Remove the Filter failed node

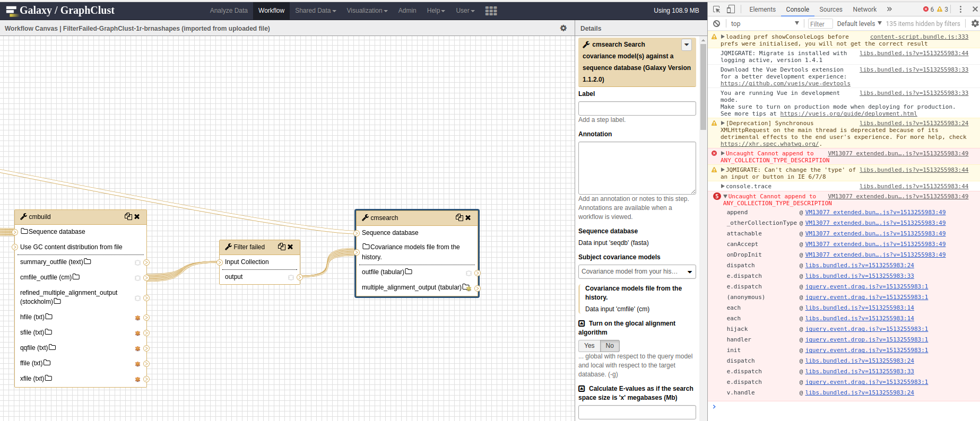point(290,247)
